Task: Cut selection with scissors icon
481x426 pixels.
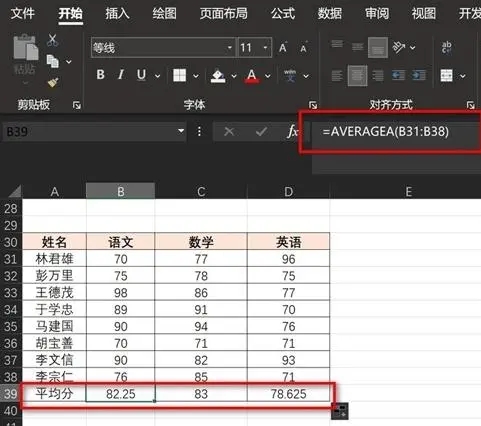Action: coord(52,40)
